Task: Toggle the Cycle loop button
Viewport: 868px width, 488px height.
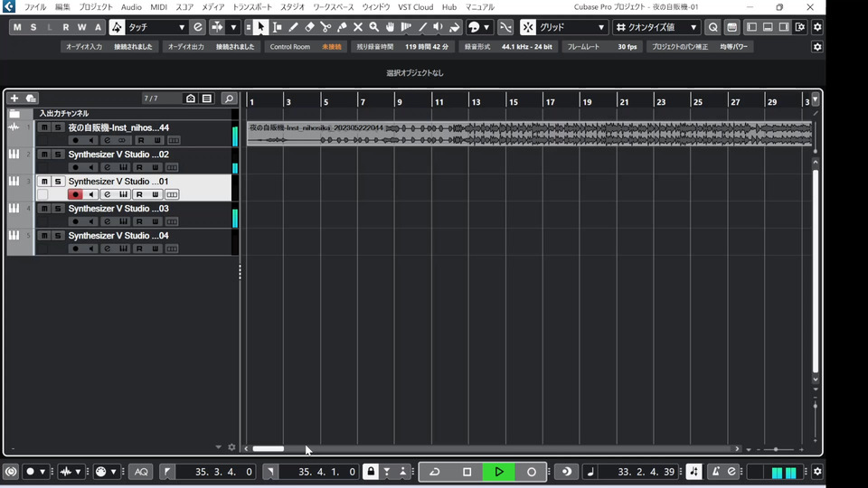Action: (435, 472)
